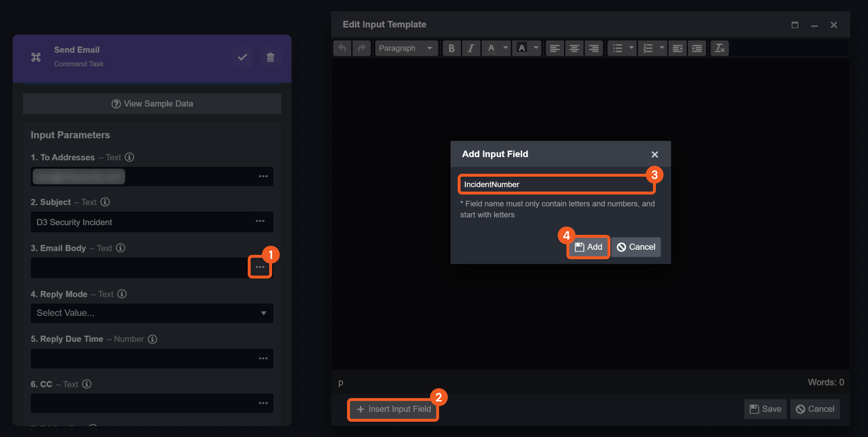This screenshot has height=437, width=868.
Task: Click View Sample Data button
Action: [x=152, y=104]
